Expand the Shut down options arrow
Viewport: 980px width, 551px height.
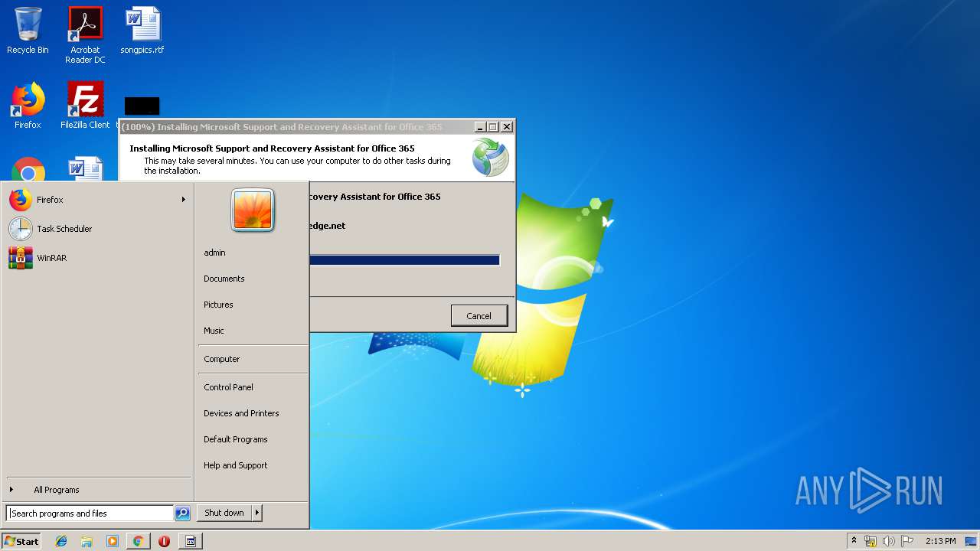click(x=257, y=513)
